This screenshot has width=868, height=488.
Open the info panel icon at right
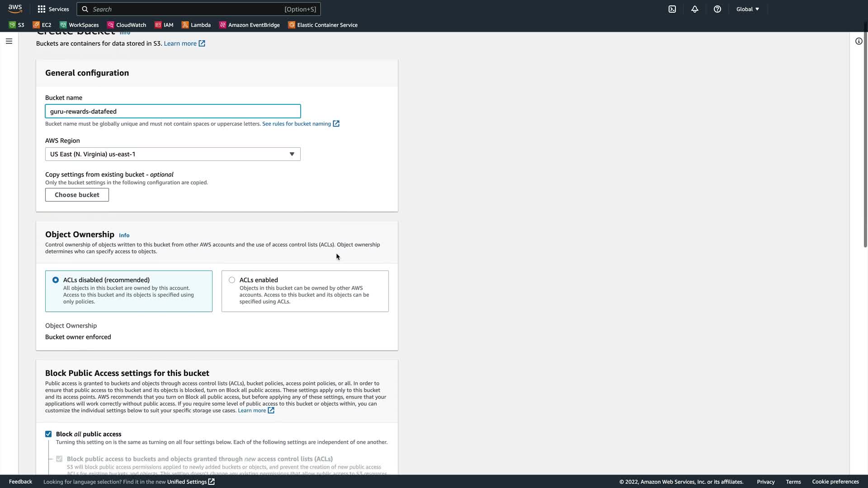[859, 41]
